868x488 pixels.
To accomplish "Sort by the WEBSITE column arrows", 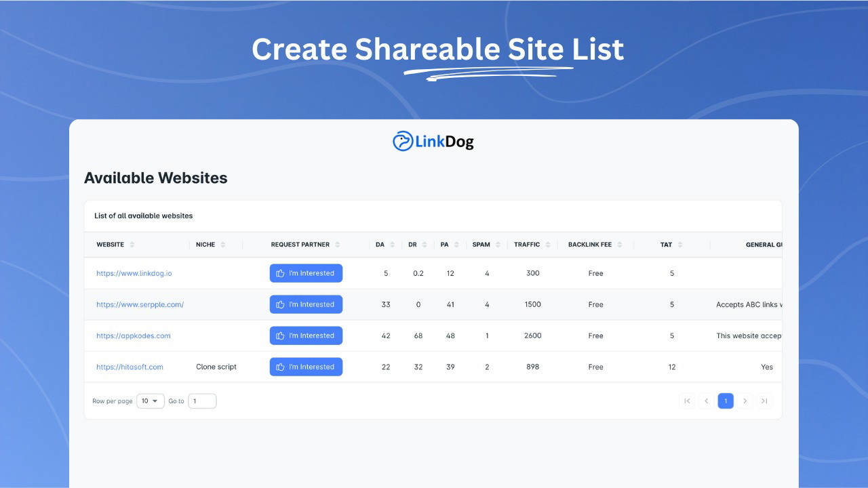I will coord(132,245).
